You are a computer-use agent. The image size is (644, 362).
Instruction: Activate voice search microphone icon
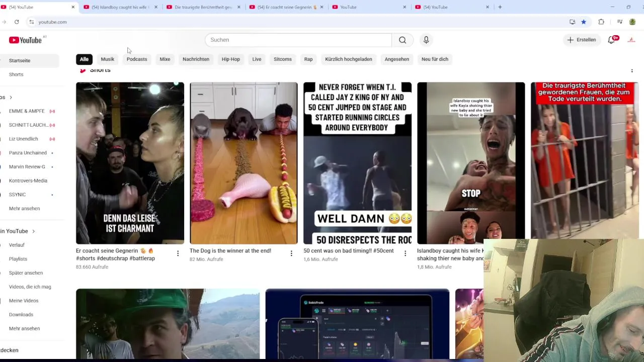click(426, 40)
